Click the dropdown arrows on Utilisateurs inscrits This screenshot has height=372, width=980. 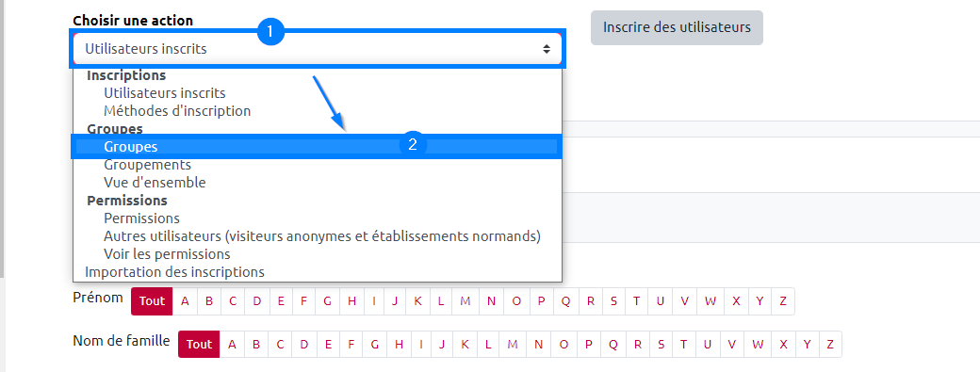tap(547, 49)
